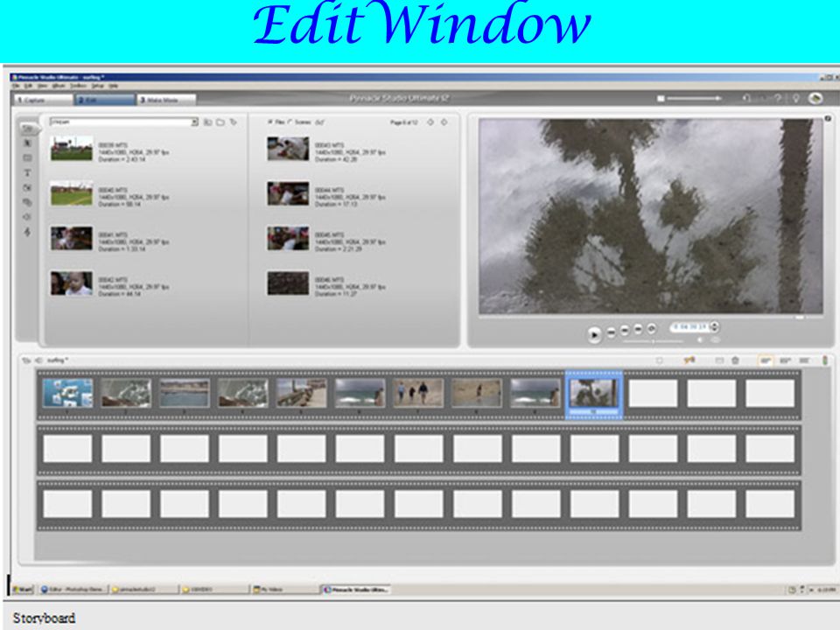
Task: Open help with the question mark icon
Action: pyautogui.click(x=779, y=98)
